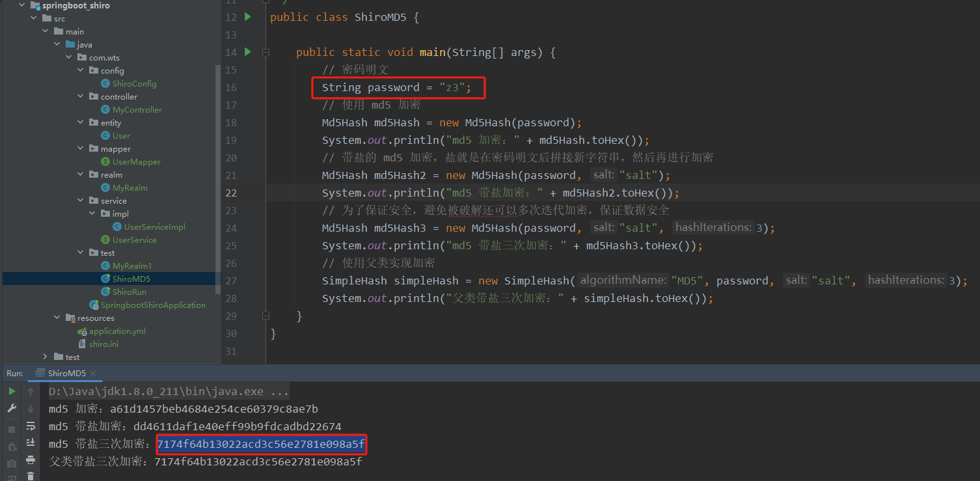
Task: Click the Print console output icon
Action: point(31,460)
